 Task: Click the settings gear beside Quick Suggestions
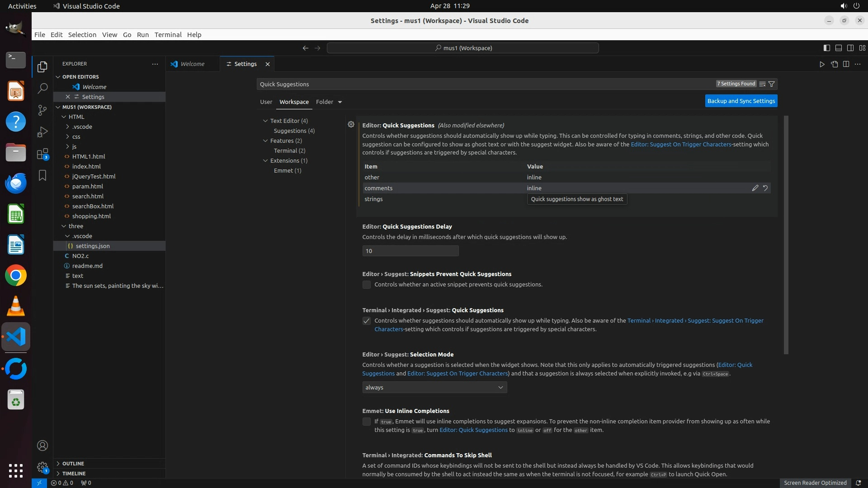[351, 124]
